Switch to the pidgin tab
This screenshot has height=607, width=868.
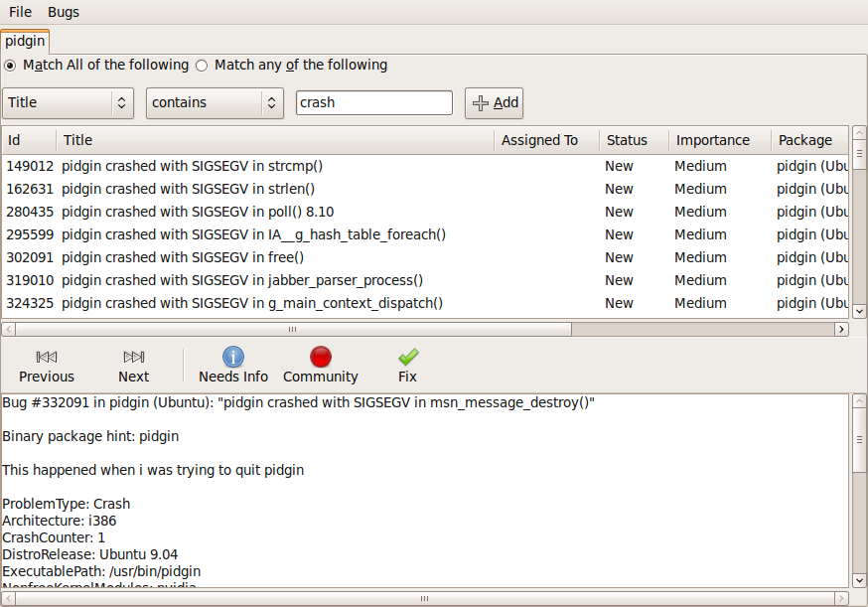[x=25, y=42]
